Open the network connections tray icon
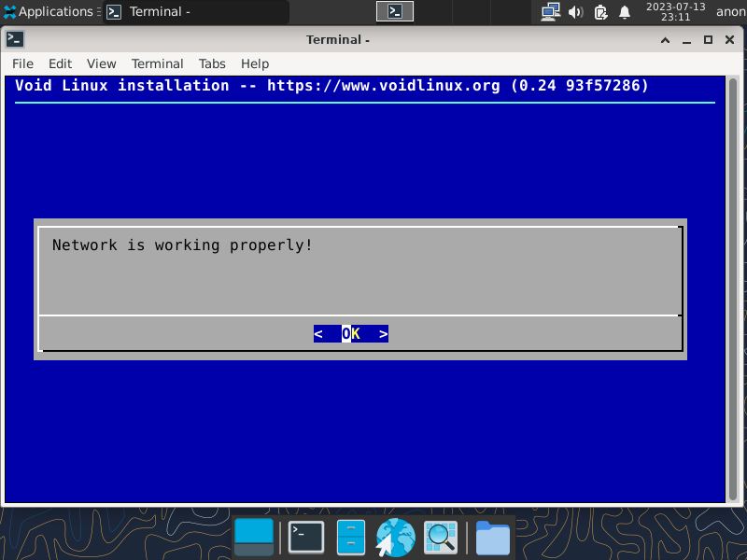Image resolution: width=747 pixels, height=560 pixels. pos(551,12)
